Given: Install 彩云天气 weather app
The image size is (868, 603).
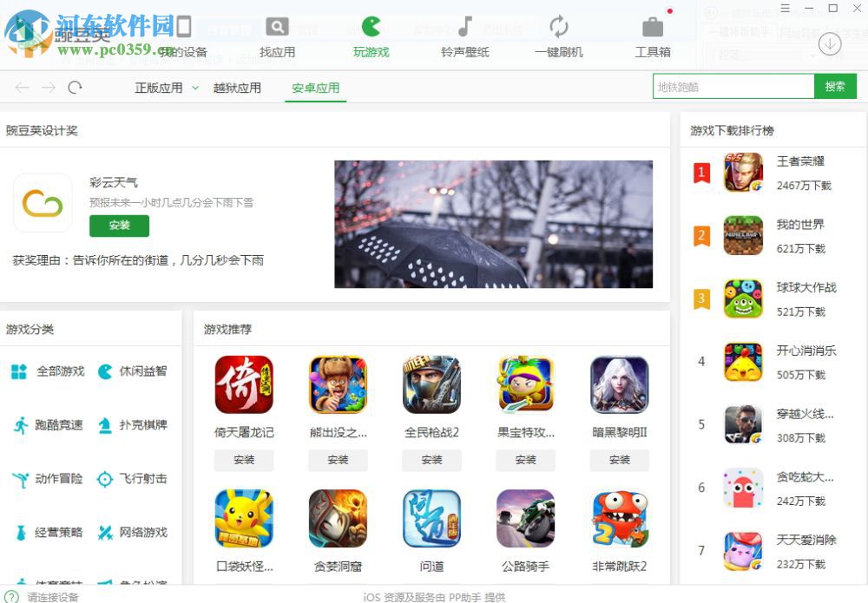Looking at the screenshot, I should (119, 226).
